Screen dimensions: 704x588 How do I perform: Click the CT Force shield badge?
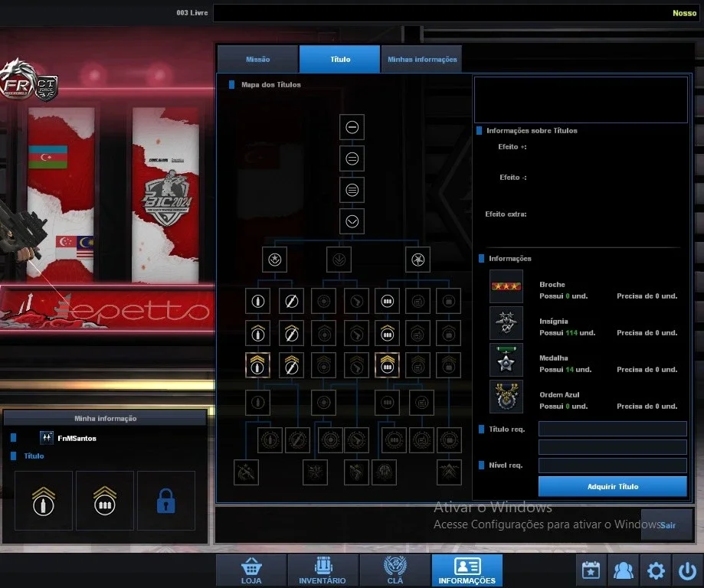point(46,87)
